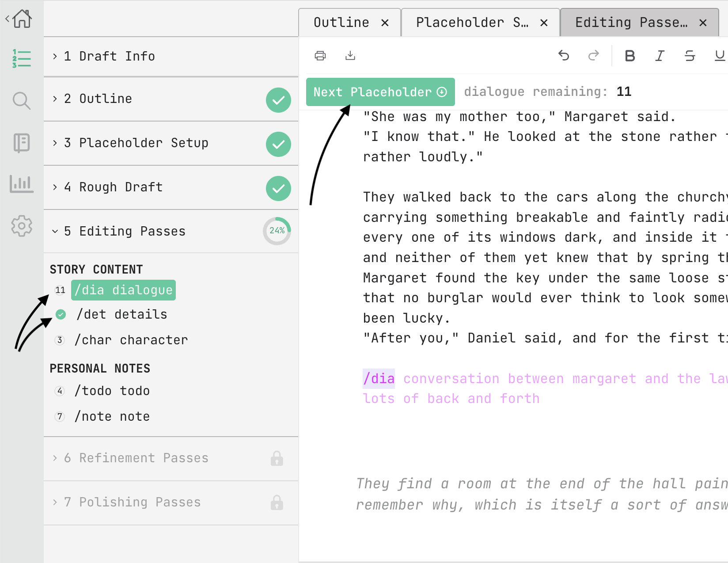
Task: Click the 24% Editing Passes progress ring
Action: point(277,231)
